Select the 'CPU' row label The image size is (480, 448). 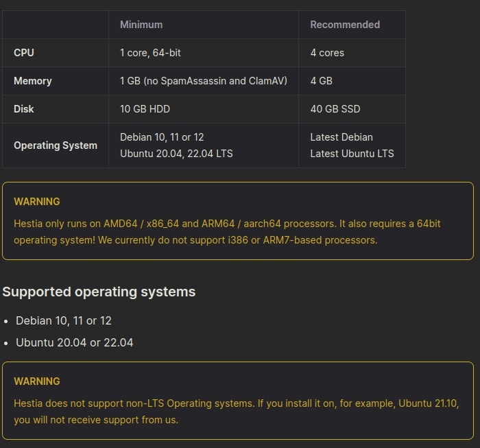click(x=24, y=53)
